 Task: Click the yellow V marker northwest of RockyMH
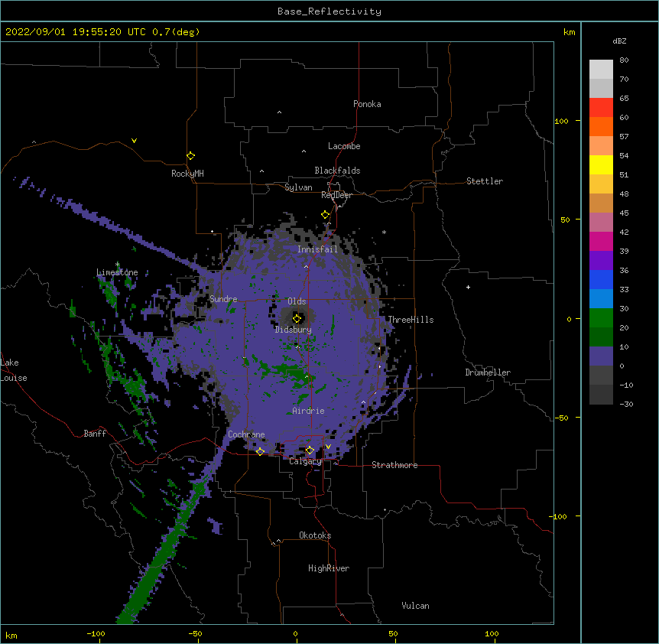click(x=134, y=141)
